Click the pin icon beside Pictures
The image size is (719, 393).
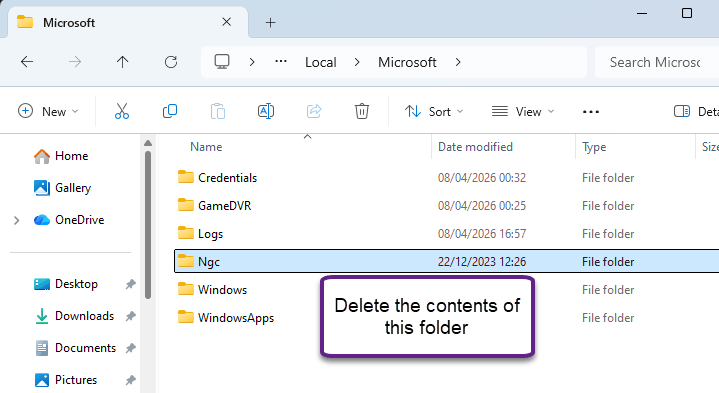click(x=131, y=380)
